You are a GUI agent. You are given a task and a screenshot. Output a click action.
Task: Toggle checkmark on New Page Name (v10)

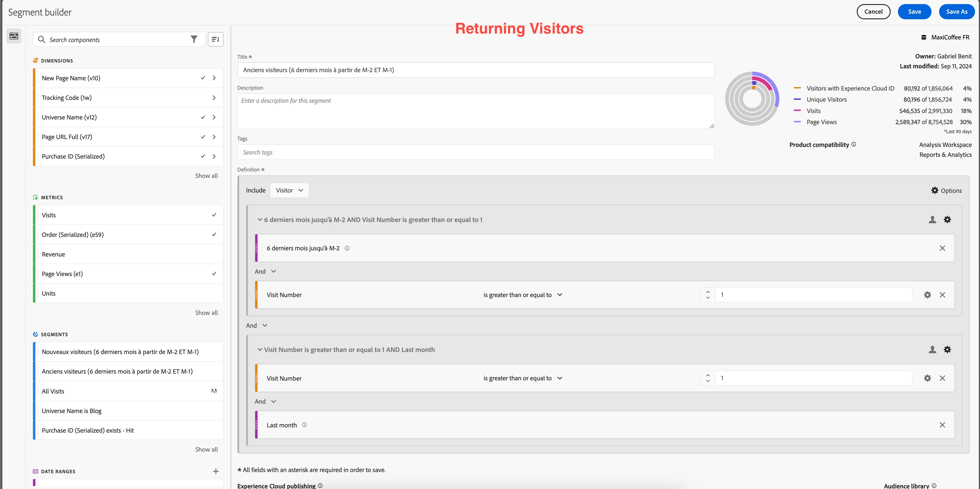(x=203, y=78)
